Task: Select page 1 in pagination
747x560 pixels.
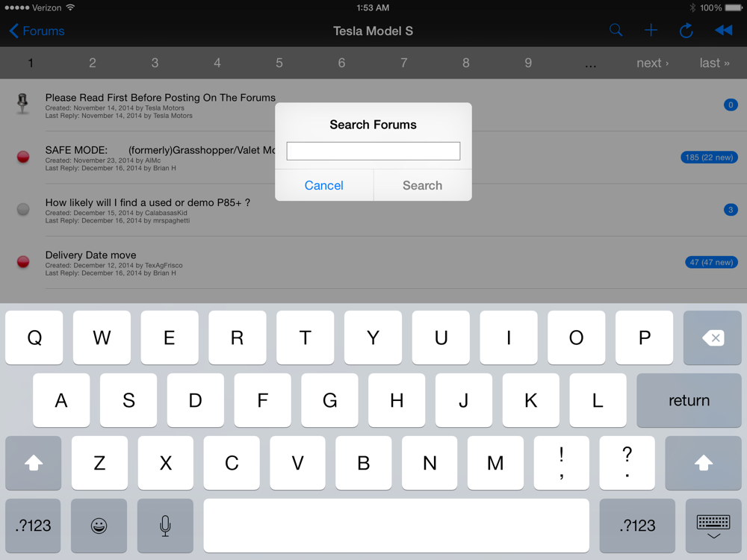Action: click(x=31, y=63)
